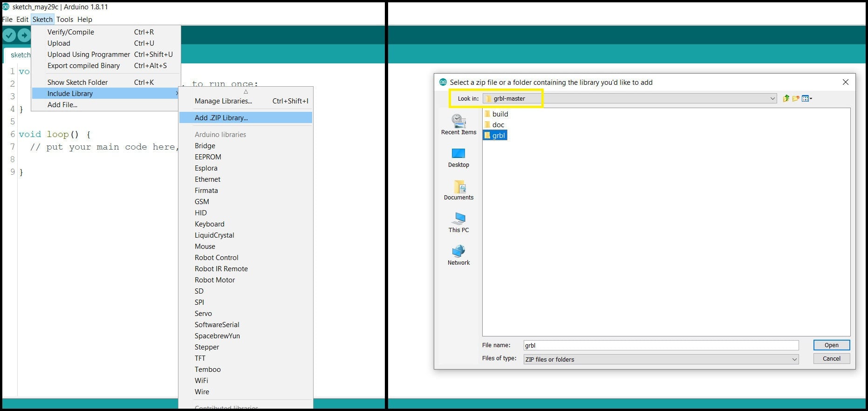Include the SoftwareSerial library
Viewport: 868px width, 411px height.
point(246,324)
